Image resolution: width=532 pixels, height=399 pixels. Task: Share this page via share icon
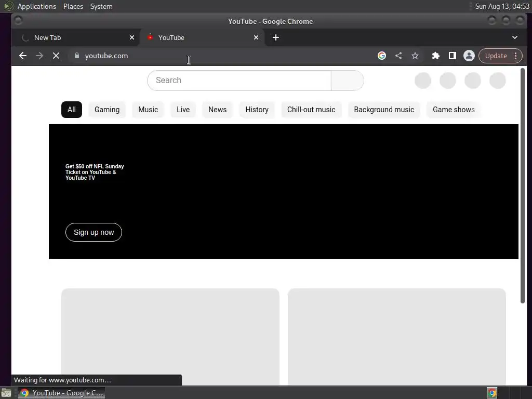398,56
